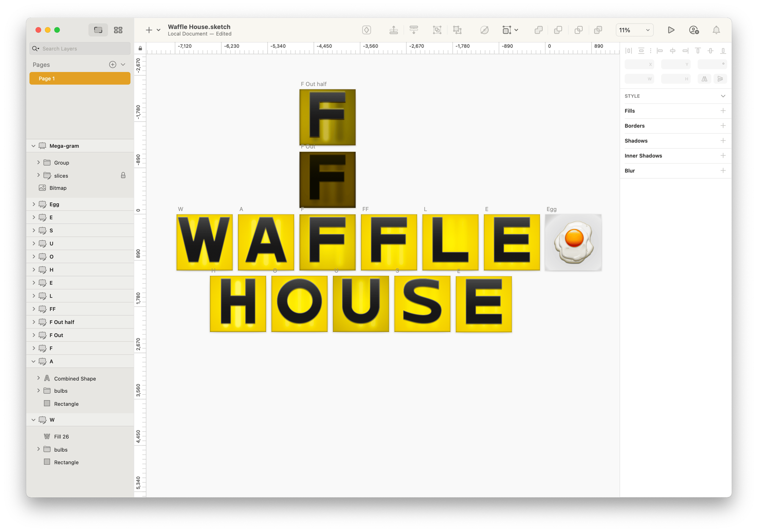Unlock the slices layer
Screen dimensions: 758x532
123,175
